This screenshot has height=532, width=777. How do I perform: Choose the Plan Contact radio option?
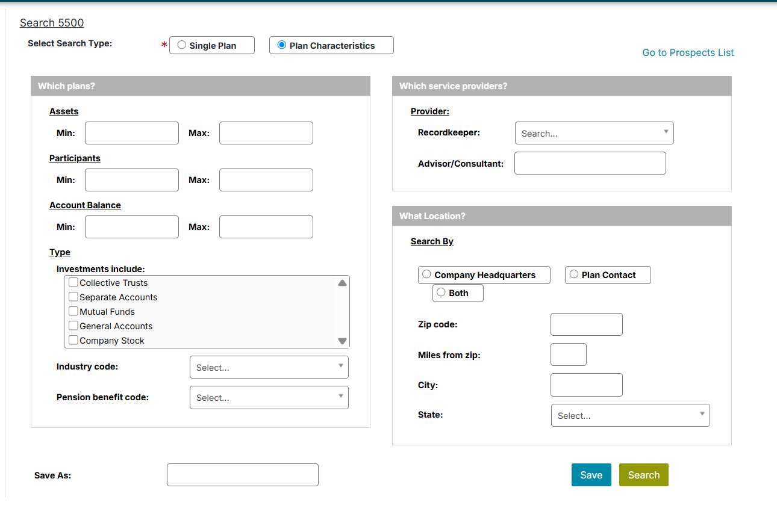coord(574,274)
